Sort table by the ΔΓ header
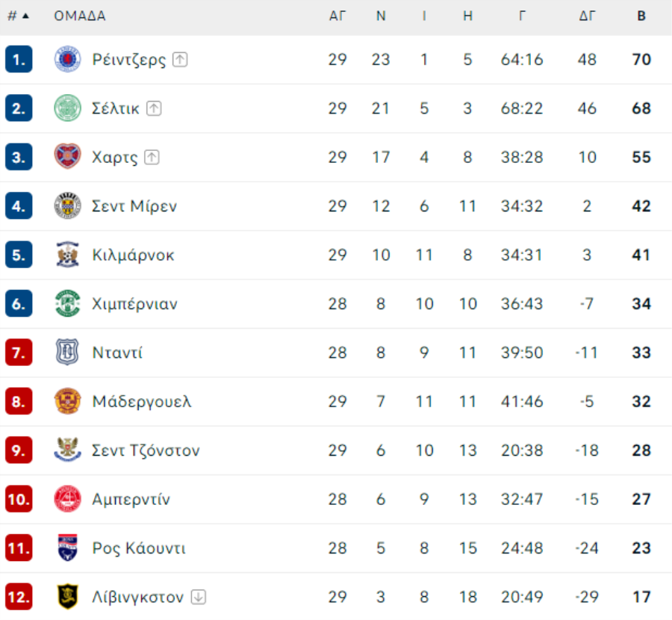This screenshot has width=672, height=620. (x=587, y=16)
